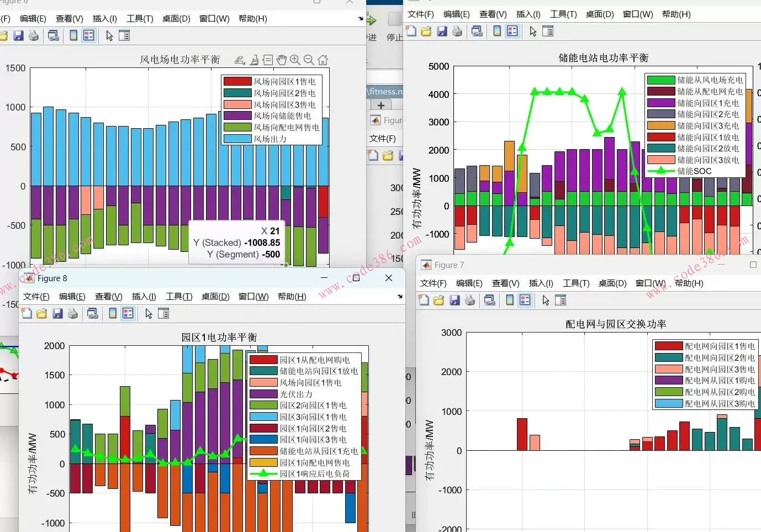Viewport: 761px width, 532px height.
Task: Switch to the fitness.m editor tab
Action: 385,92
